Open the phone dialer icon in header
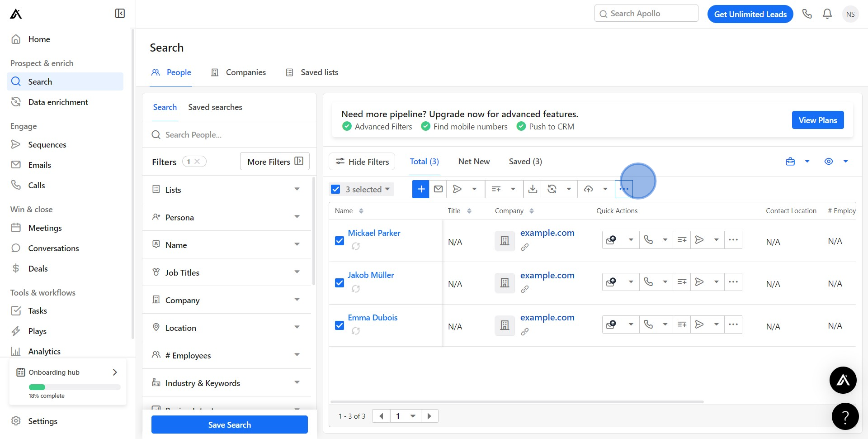Screen dimensions: 868x439 [807, 14]
